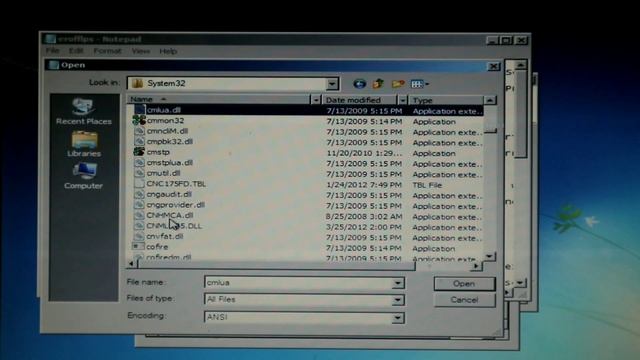This screenshot has height=360, width=640.
Task: Select the cofire application icon
Action: (138, 247)
